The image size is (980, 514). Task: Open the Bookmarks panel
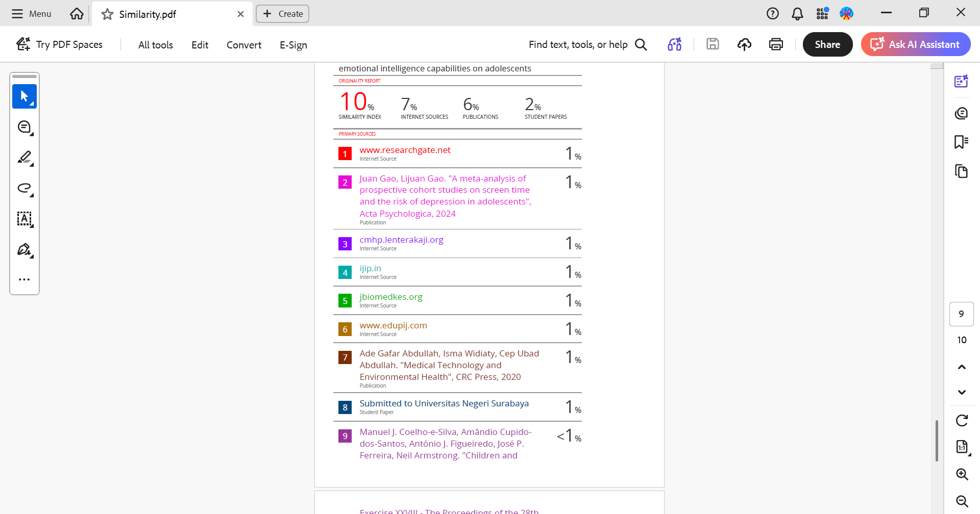pyautogui.click(x=961, y=142)
